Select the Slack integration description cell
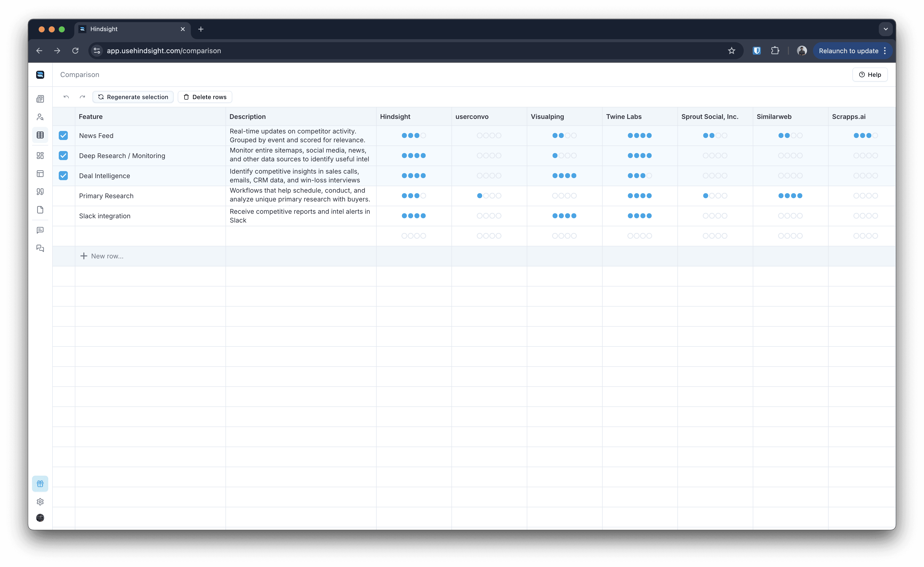Viewport: 924px width, 567px height. click(301, 216)
